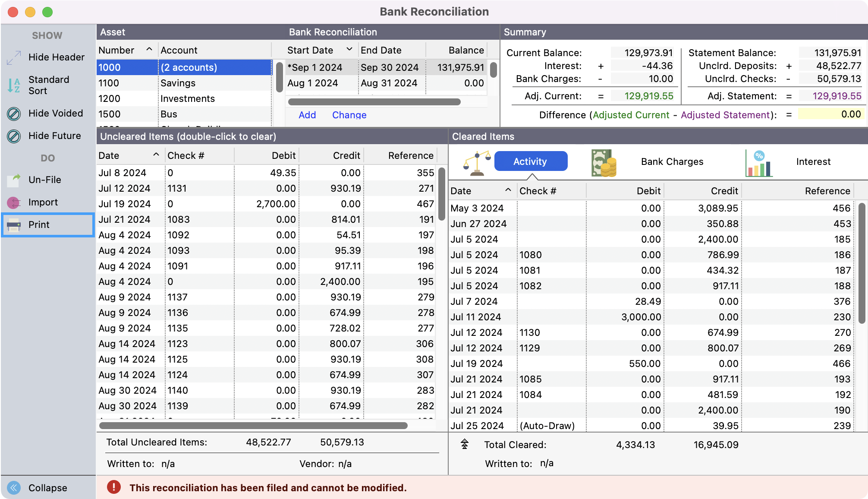
Task: Click the money and coins icon
Action: click(x=604, y=163)
